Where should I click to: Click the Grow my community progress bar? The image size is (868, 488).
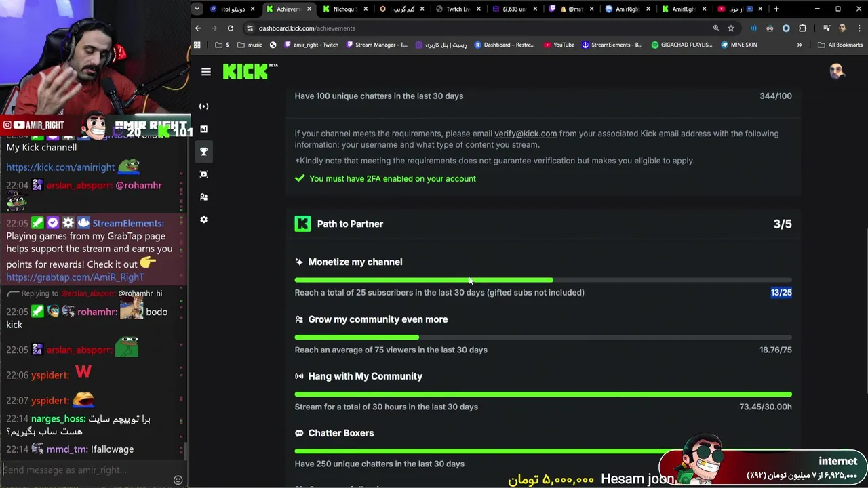(x=543, y=337)
